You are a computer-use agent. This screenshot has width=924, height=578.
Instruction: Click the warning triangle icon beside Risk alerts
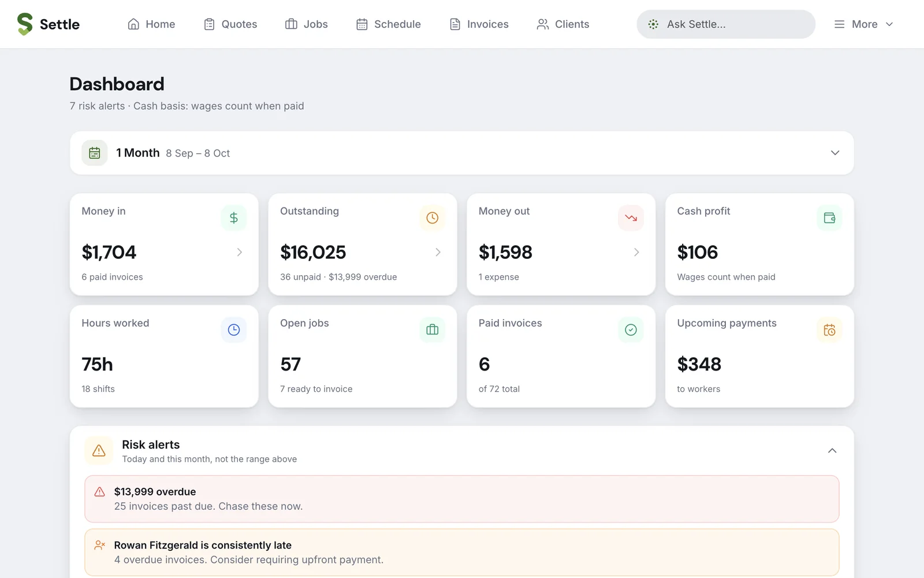point(99,451)
